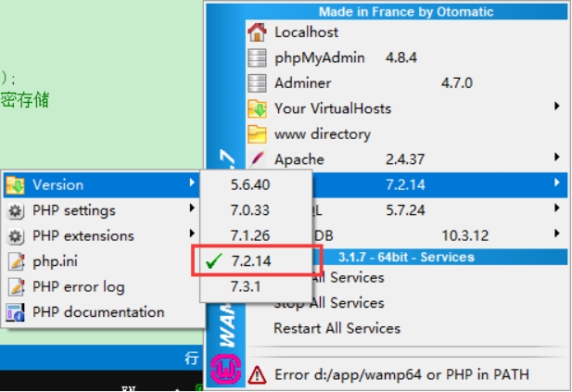Expand the Apache submenu arrow
The width and height of the screenshot is (572, 392).
pos(557,158)
